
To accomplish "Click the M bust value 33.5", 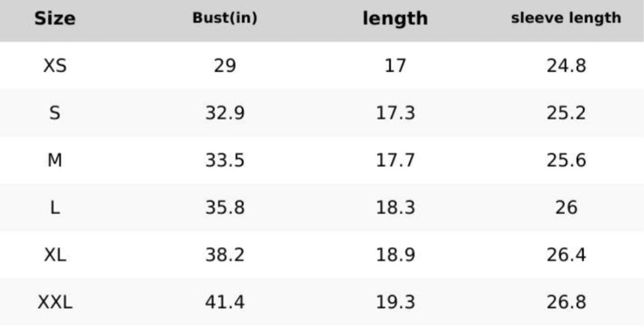I will coord(225,161).
